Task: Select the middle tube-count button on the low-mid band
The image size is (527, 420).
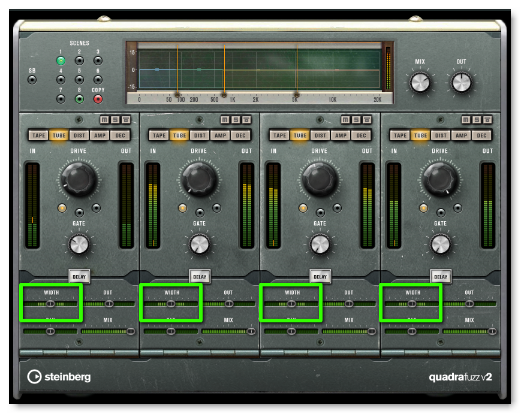Action: [200, 213]
